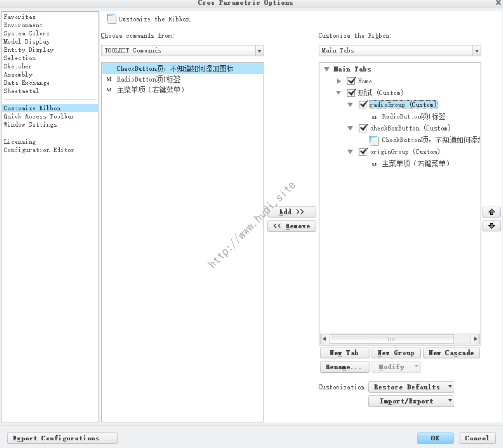Open Configuration Editor page

coord(39,150)
